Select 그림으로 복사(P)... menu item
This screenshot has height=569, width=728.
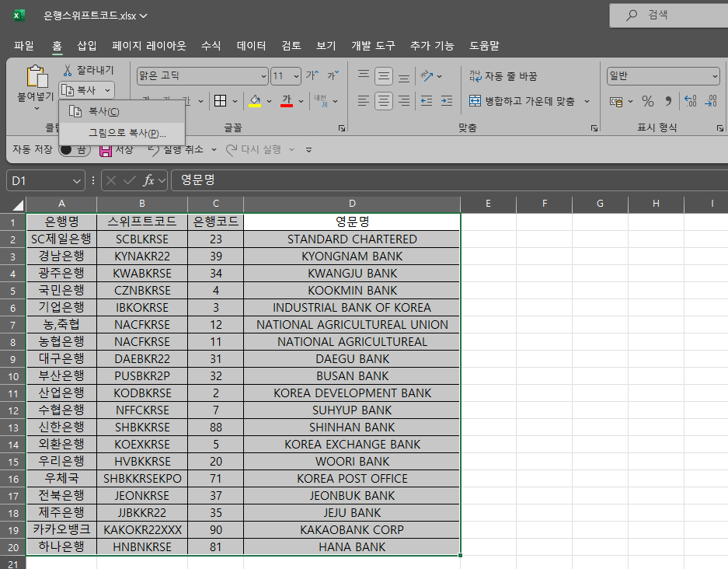122,133
